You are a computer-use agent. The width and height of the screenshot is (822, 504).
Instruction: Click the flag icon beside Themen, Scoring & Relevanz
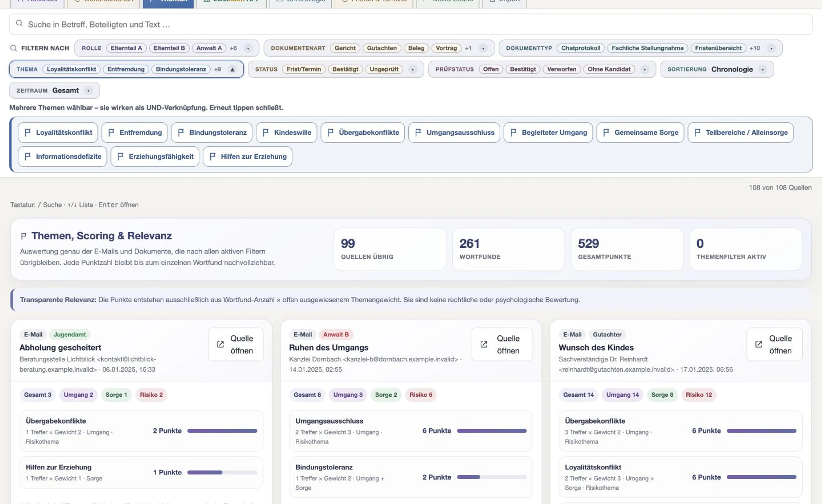click(23, 236)
